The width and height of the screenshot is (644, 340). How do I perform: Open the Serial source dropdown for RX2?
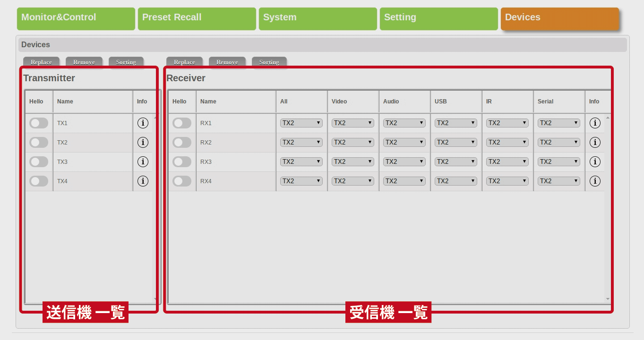click(559, 142)
